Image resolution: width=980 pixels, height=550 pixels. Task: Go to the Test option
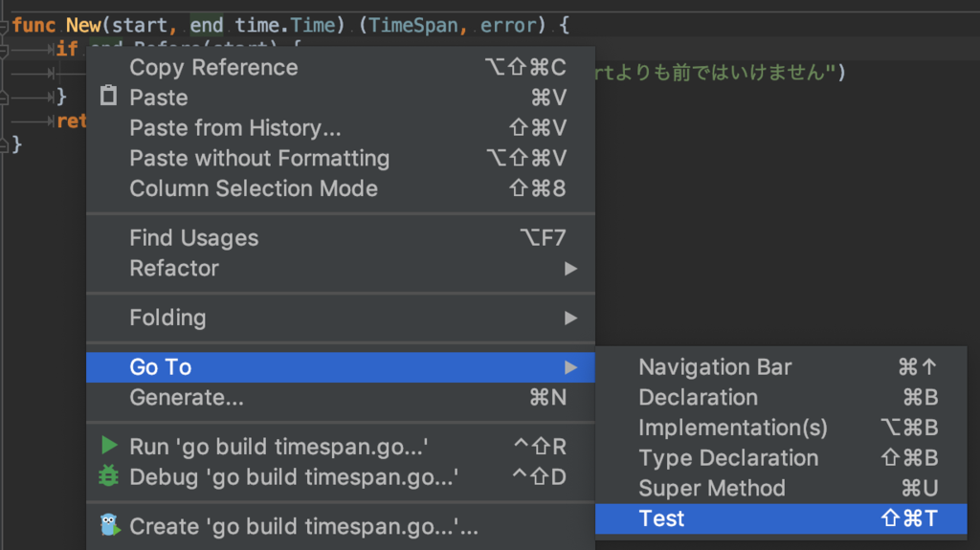(x=661, y=518)
